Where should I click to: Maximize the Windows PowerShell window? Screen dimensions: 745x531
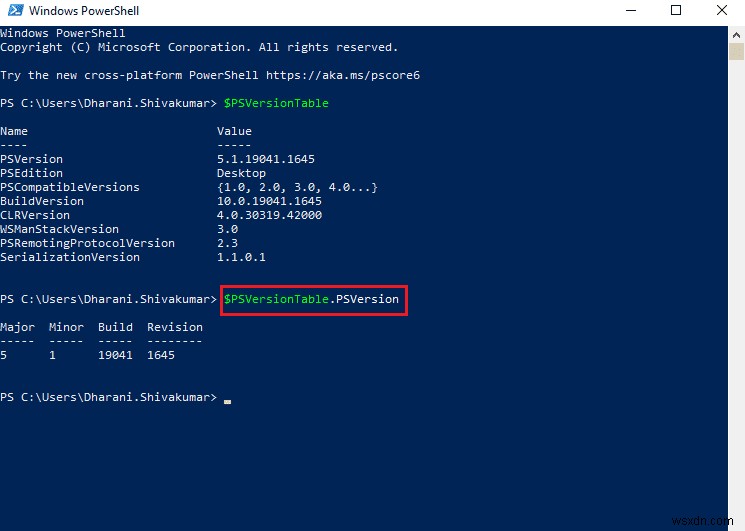tap(676, 10)
